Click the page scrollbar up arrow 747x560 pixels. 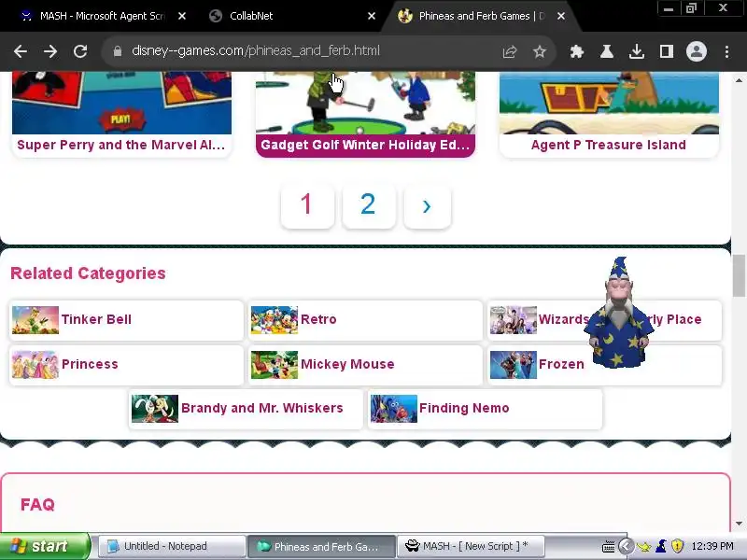(739, 80)
